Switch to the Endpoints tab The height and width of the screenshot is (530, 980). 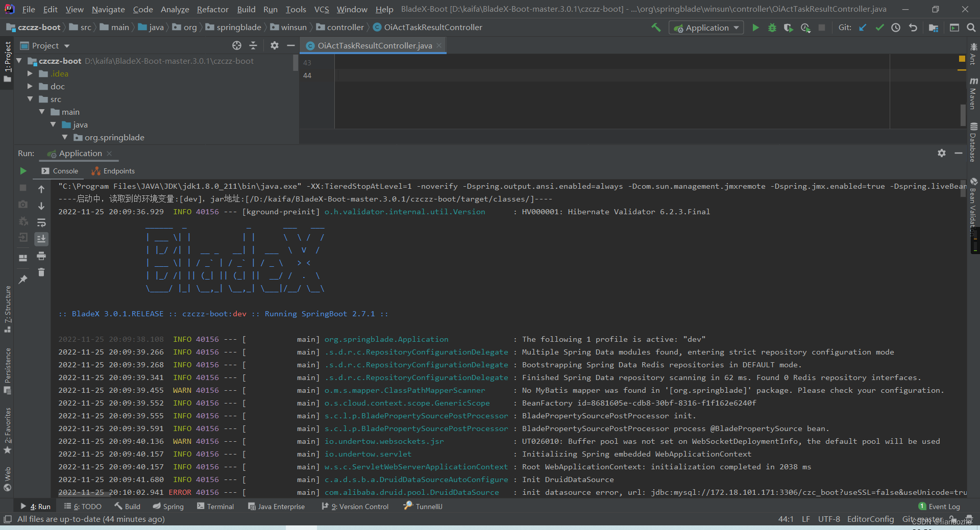[113, 171]
